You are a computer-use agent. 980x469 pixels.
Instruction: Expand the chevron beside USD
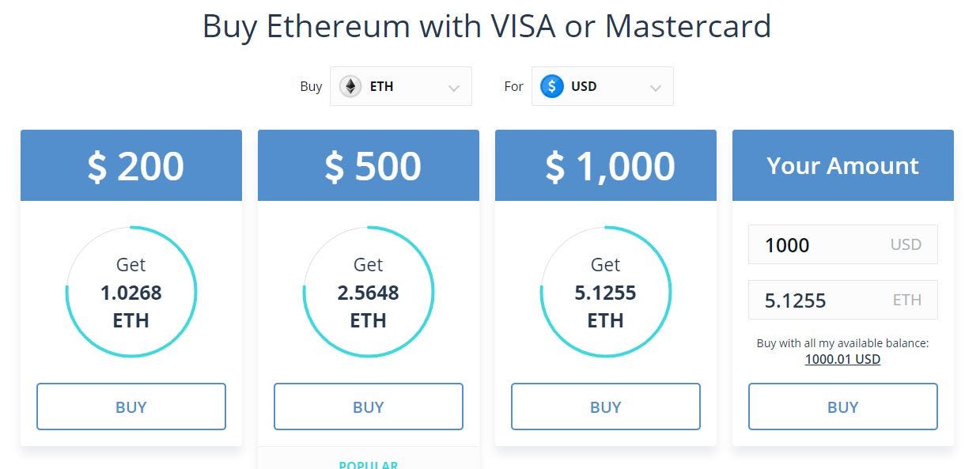[656, 88]
